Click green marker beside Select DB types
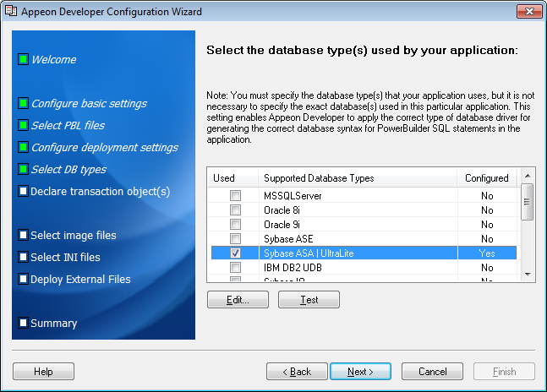The height and width of the screenshot is (392, 547). 24,169
